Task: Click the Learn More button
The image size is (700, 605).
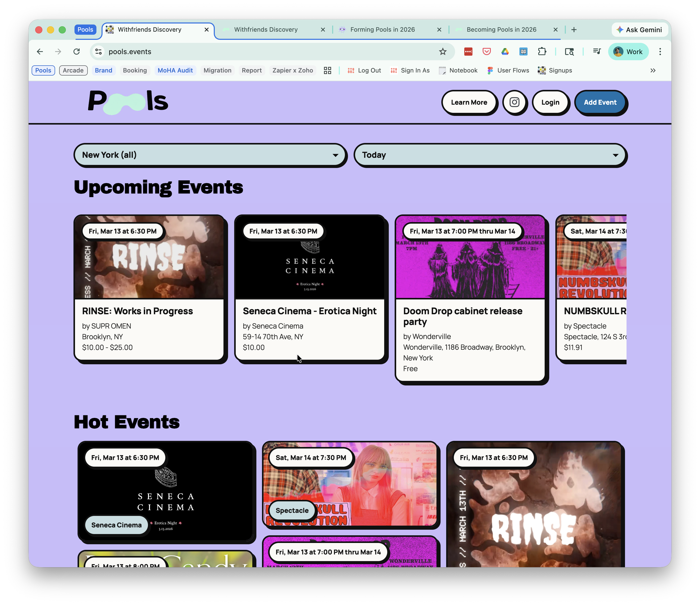Action: point(469,102)
